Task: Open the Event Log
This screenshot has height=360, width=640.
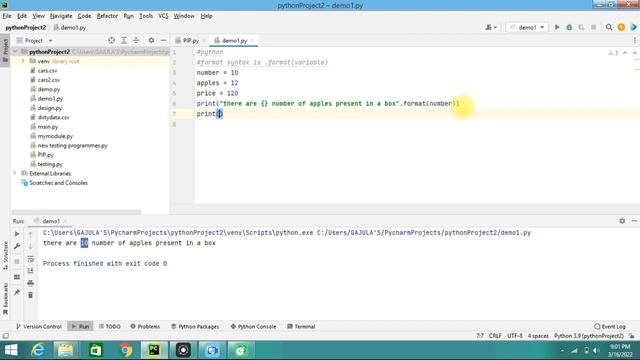Action: click(610, 327)
